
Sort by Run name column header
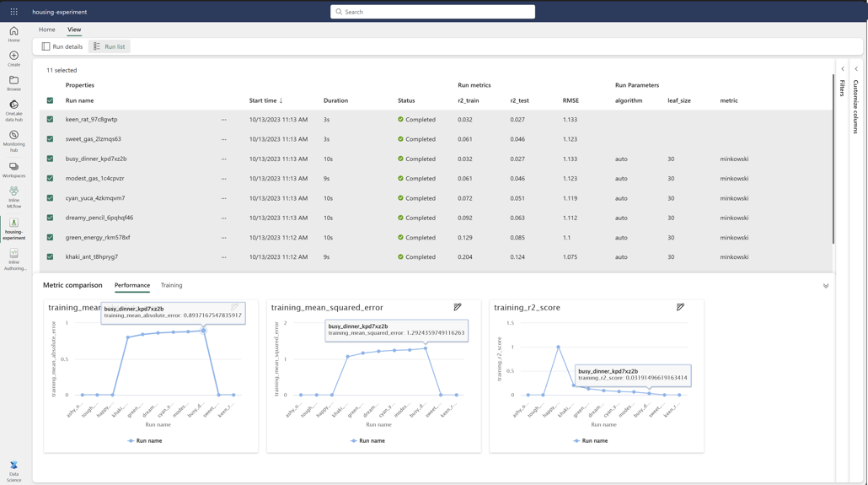pyautogui.click(x=79, y=100)
